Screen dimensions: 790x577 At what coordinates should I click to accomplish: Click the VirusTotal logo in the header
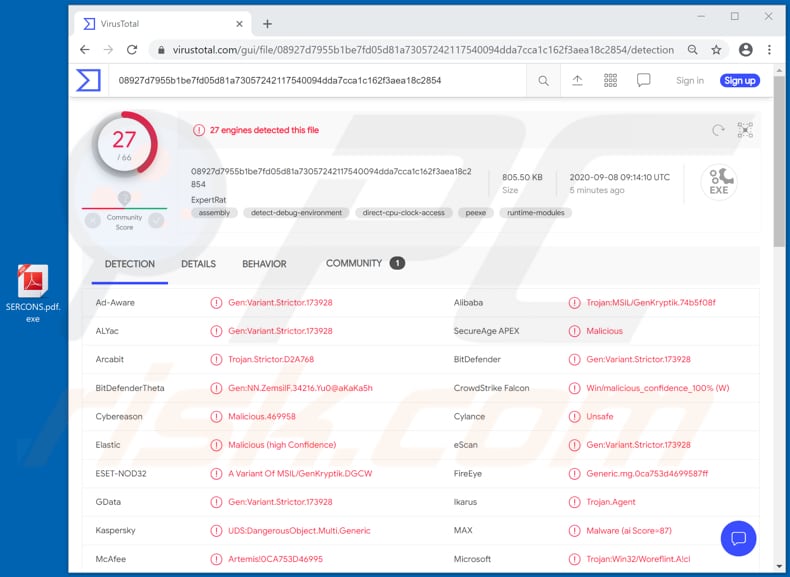89,81
